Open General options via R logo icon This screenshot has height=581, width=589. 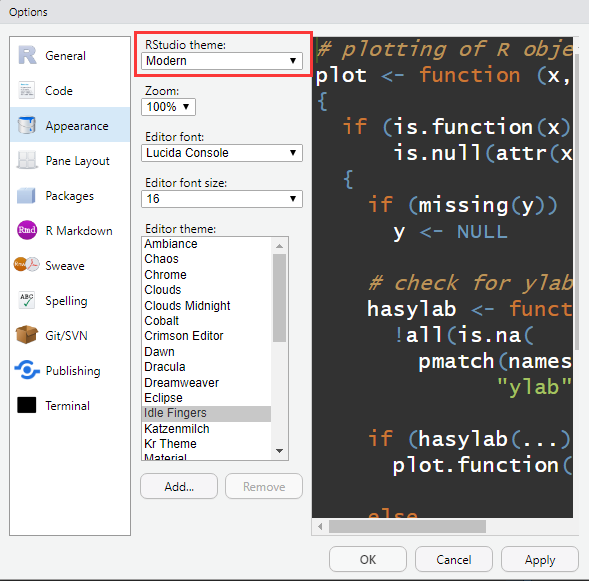pos(27,55)
